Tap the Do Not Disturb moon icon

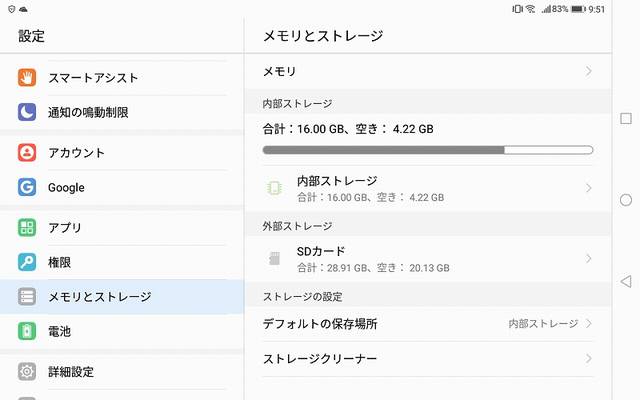[x=27, y=112]
